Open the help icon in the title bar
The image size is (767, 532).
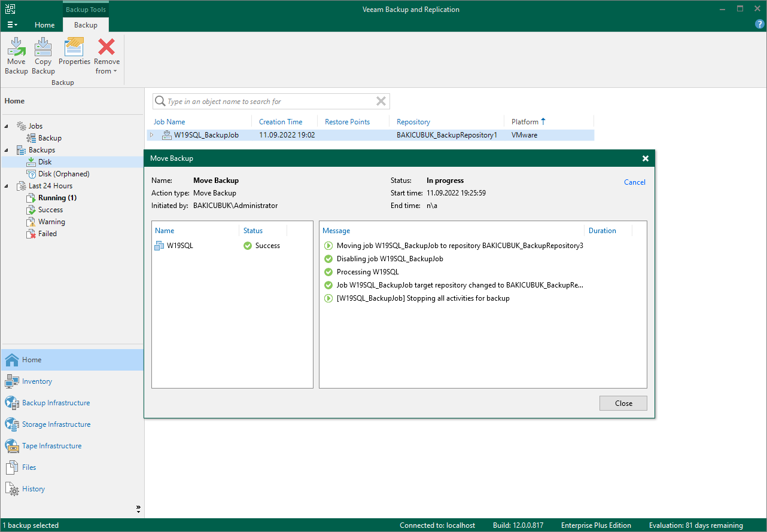(760, 25)
